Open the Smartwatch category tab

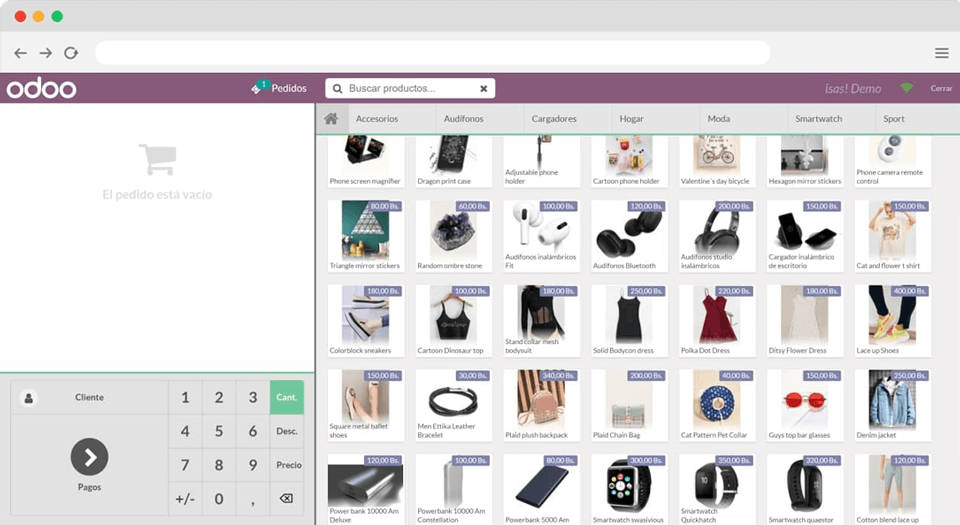coord(818,119)
